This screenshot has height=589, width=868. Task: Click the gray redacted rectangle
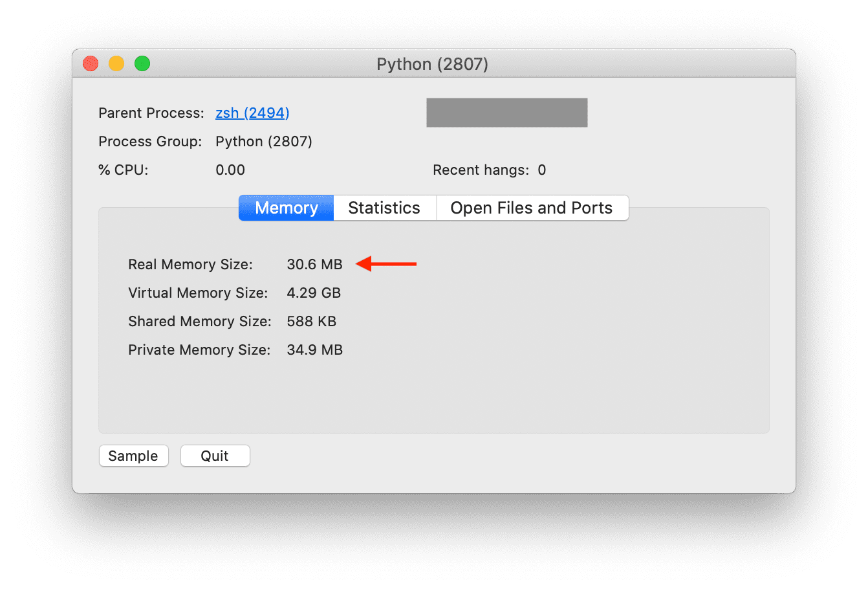click(507, 113)
